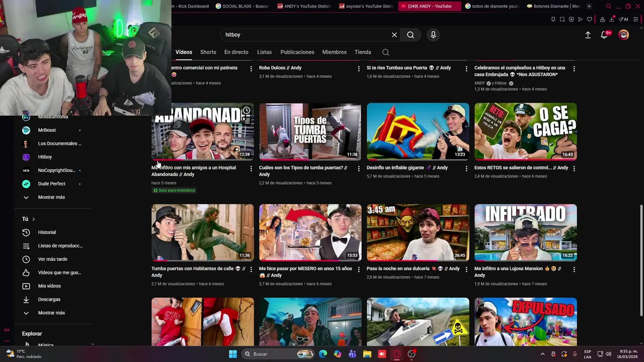
Task: Open Opera downloads icon
Action: click(x=612, y=20)
